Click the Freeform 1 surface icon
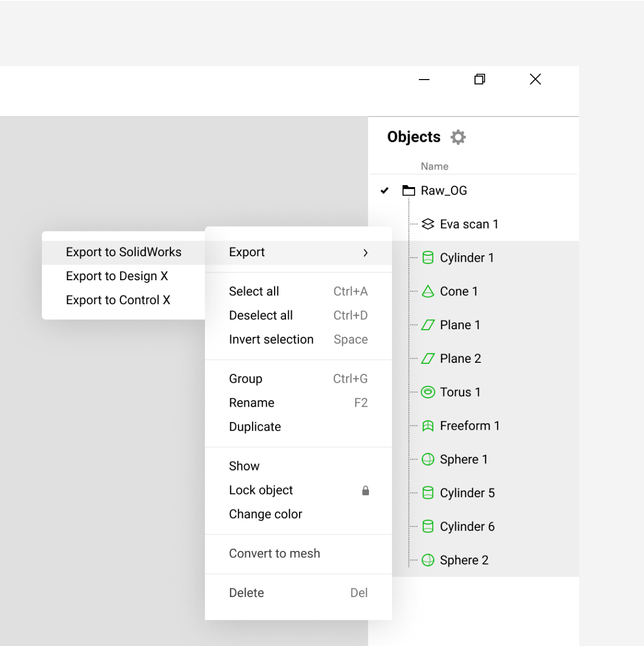The height and width of the screenshot is (646, 644). [428, 426]
